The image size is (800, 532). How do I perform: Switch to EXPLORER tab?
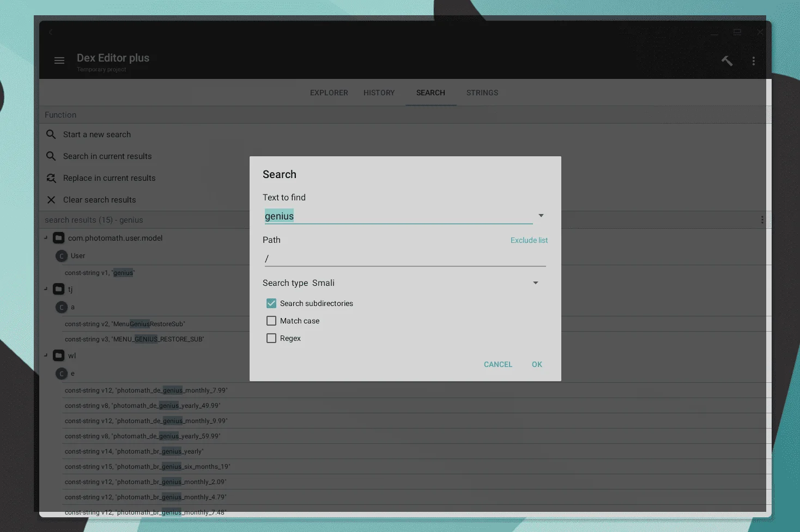(329, 93)
